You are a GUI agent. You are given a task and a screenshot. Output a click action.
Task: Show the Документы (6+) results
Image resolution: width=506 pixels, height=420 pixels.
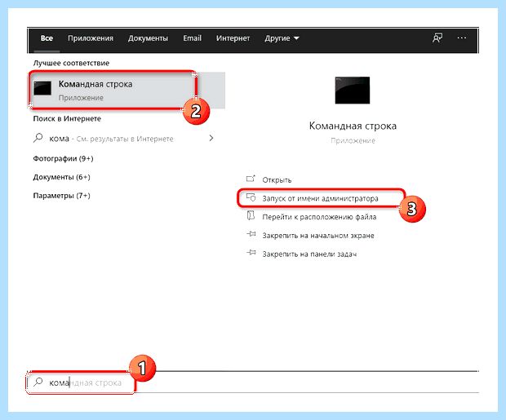61,177
